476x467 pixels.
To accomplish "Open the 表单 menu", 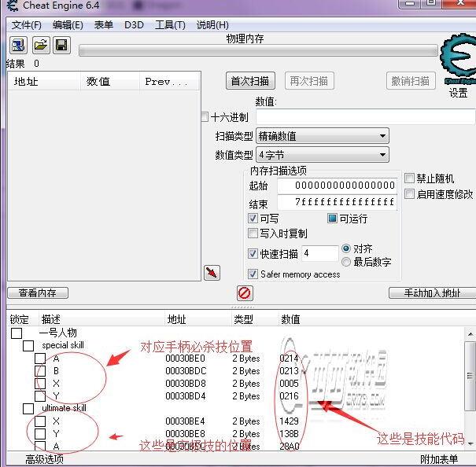I will pos(104,25).
